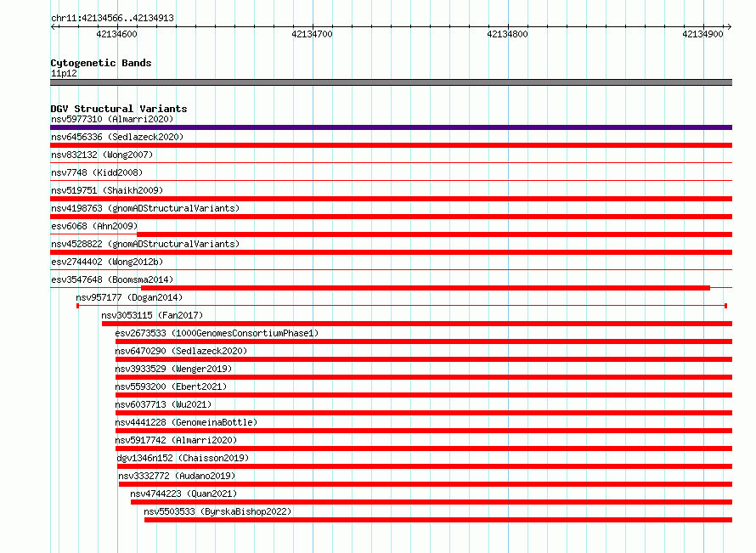756x553 pixels.
Task: Open variant nsv5977310 (Almarri2020) label
Action: [112, 119]
